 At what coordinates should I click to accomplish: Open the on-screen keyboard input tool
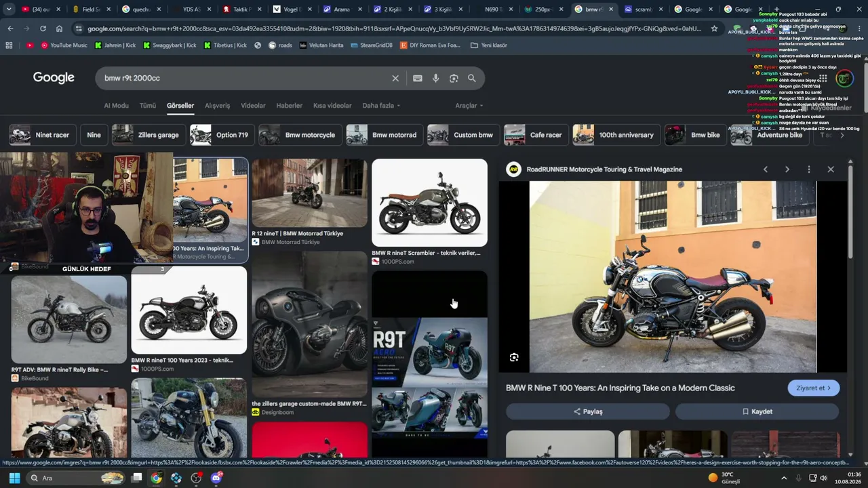click(x=418, y=78)
